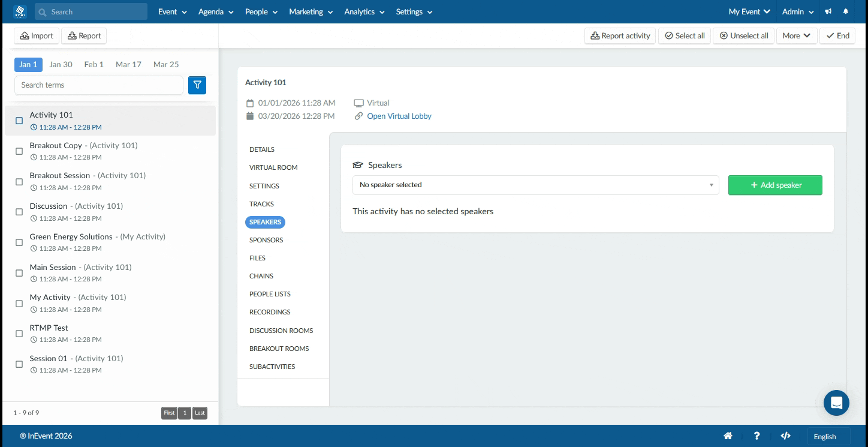
Task: Click the First pagination button
Action: coord(169,413)
